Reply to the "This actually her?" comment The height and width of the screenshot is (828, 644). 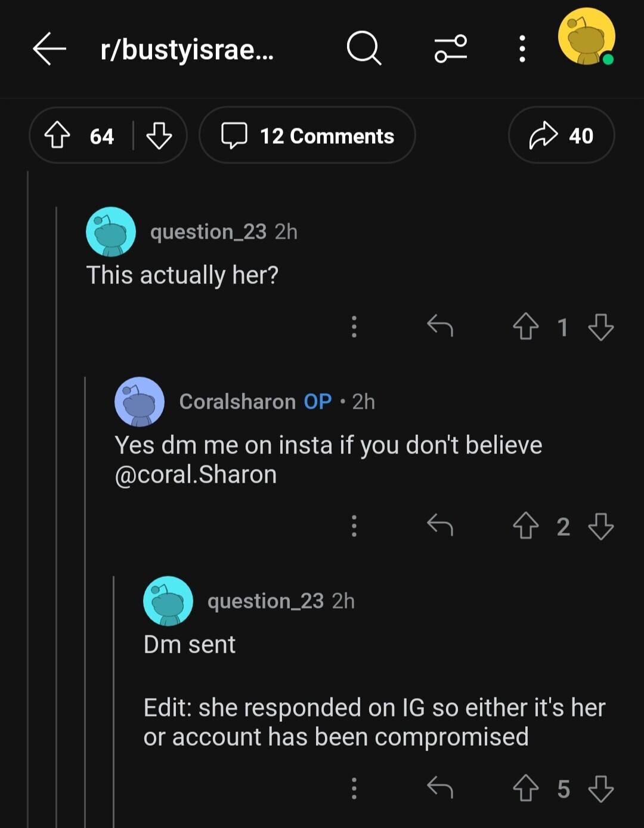pyautogui.click(x=440, y=327)
